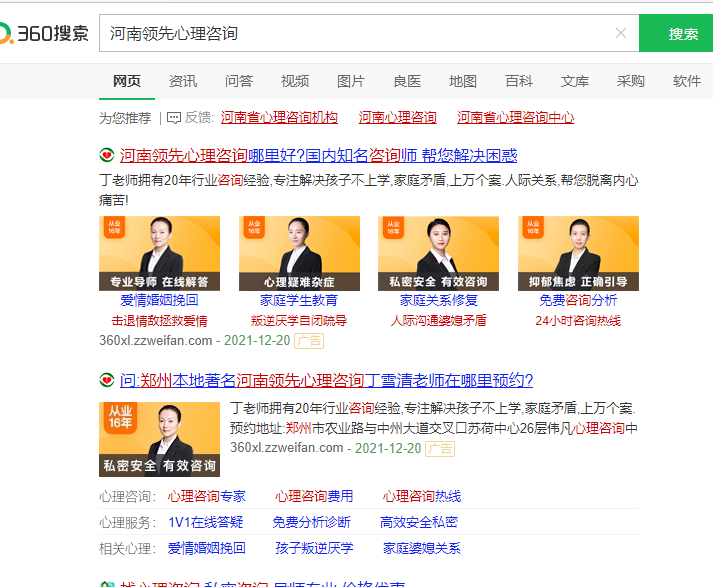Click the 免费分析诊断 link
Viewport: 713px width, 587px height.
coord(311,522)
